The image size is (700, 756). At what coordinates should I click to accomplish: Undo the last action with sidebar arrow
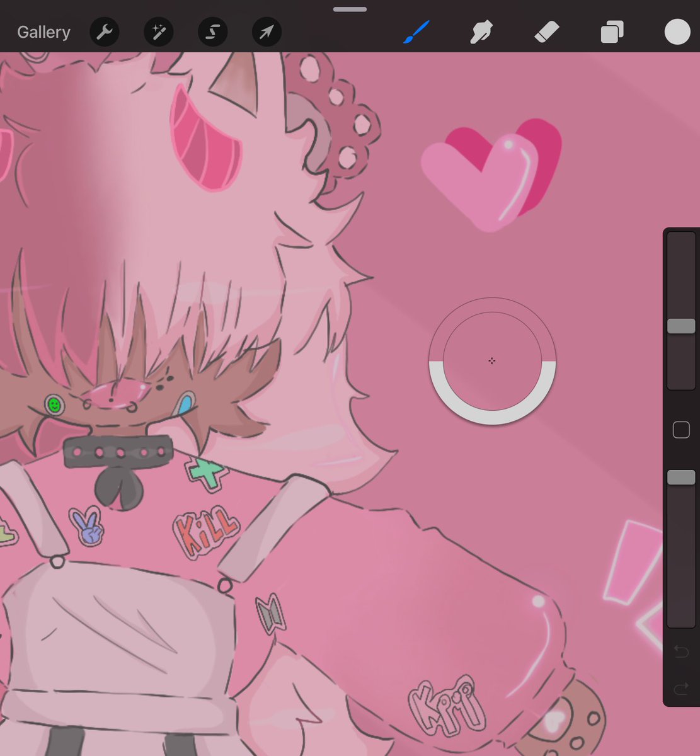pyautogui.click(x=681, y=651)
